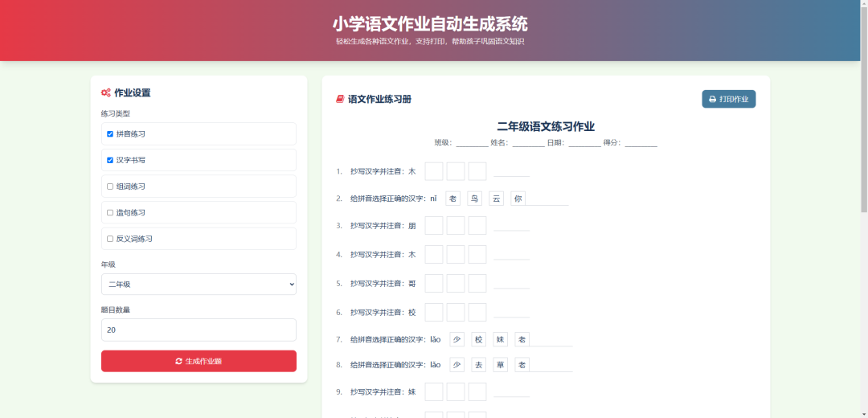Click the gears icon beside 作业设置
This screenshot has width=868, height=418.
pos(106,93)
